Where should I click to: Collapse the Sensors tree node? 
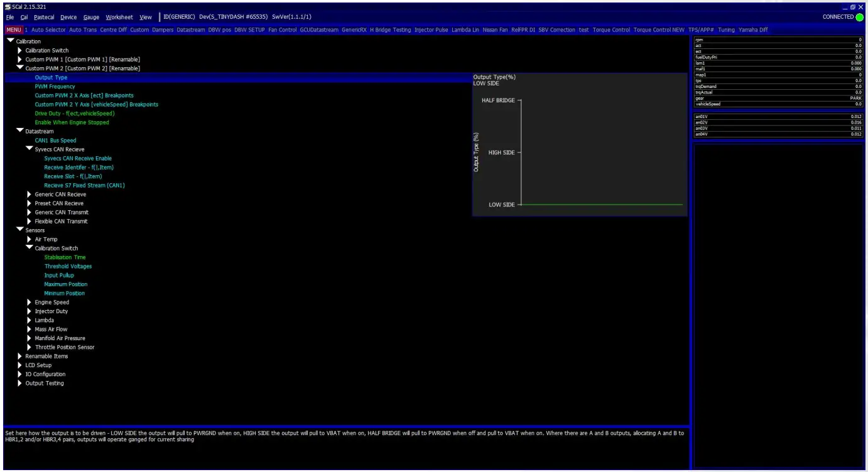tap(19, 230)
